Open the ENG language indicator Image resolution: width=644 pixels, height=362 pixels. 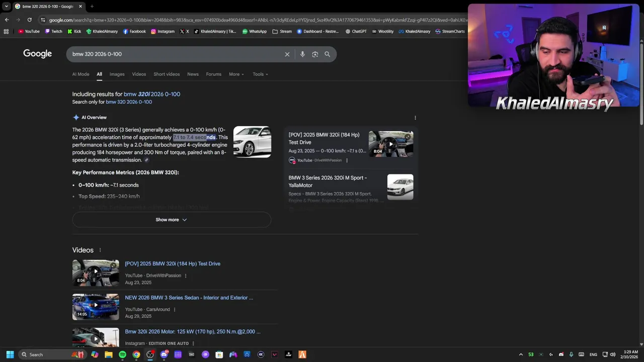tap(593, 354)
